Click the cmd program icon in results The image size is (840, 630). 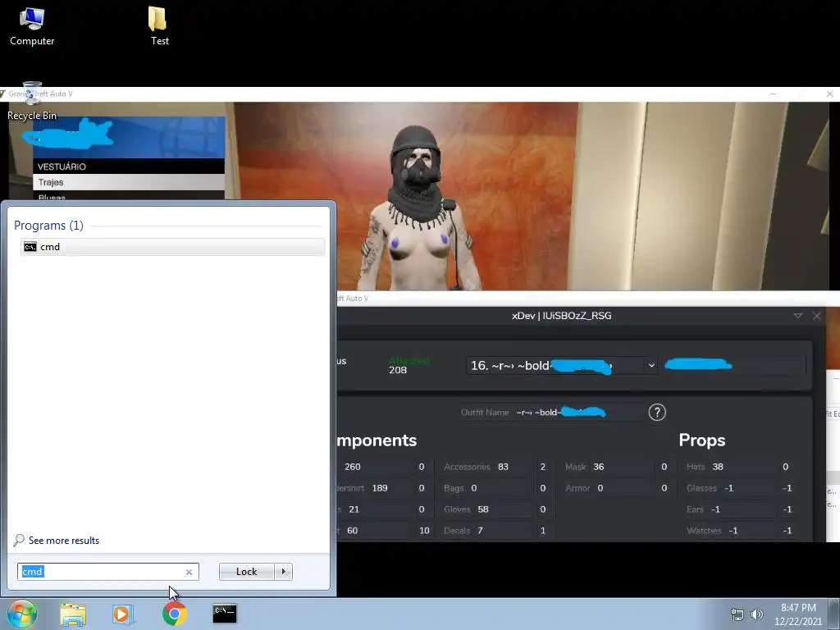tap(30, 246)
